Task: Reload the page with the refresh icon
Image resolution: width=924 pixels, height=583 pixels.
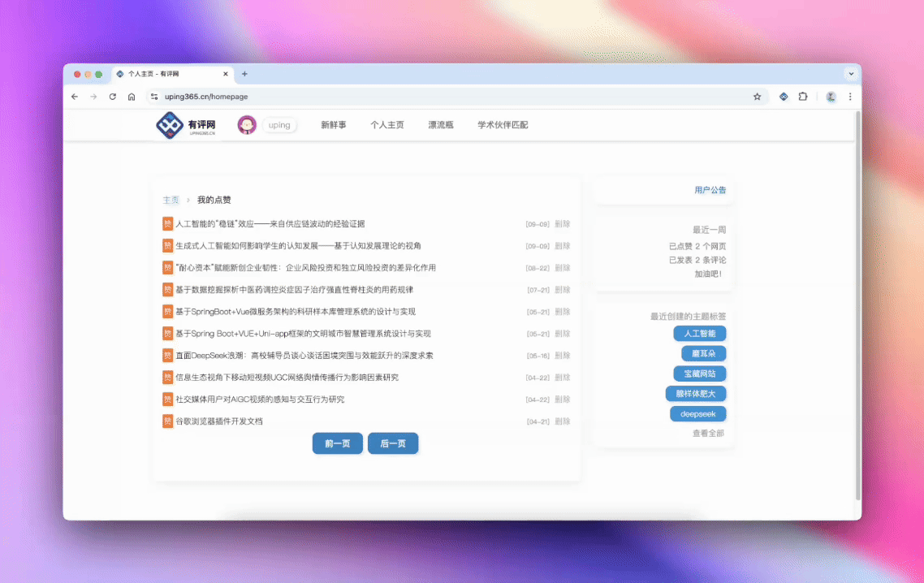Action: click(112, 97)
